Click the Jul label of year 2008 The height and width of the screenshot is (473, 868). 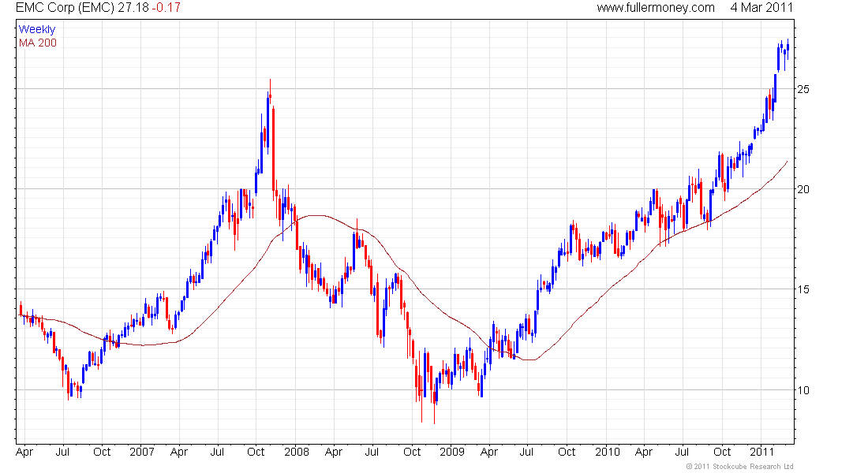[372, 452]
